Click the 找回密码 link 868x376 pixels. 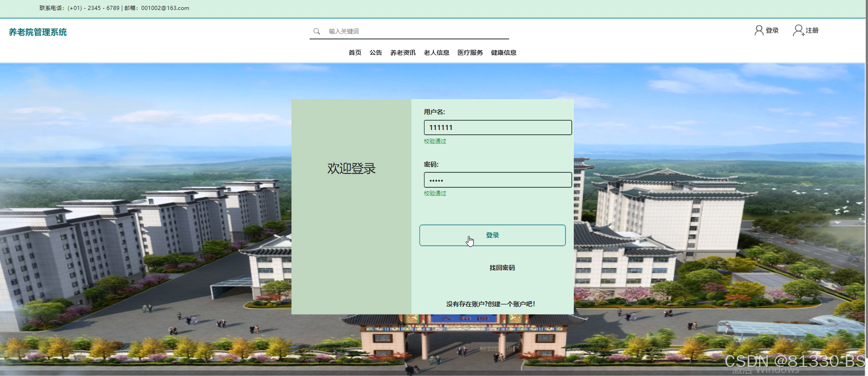pos(502,268)
